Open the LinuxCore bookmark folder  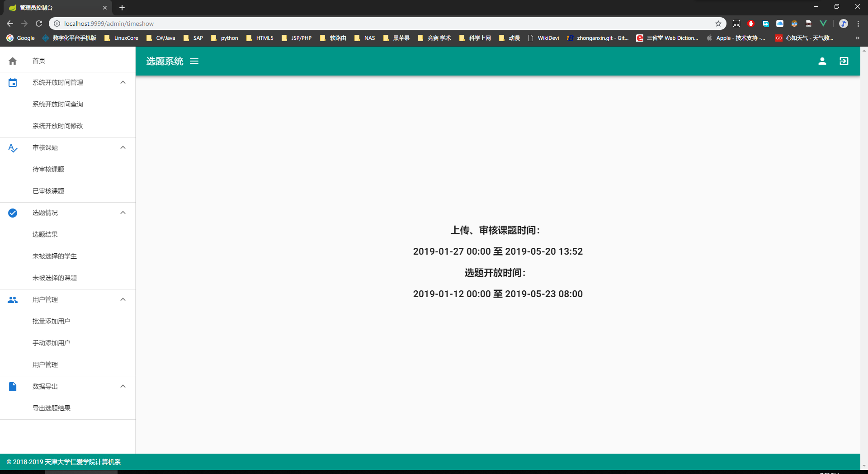(121, 38)
